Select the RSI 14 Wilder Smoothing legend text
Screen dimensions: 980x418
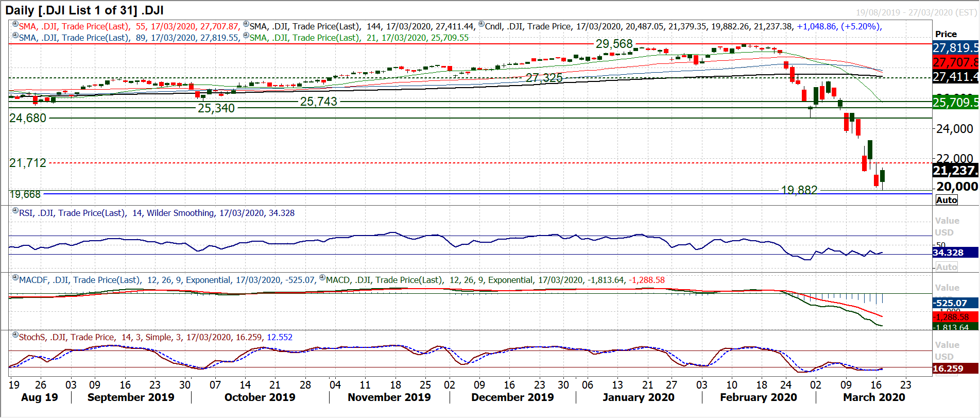tap(157, 213)
